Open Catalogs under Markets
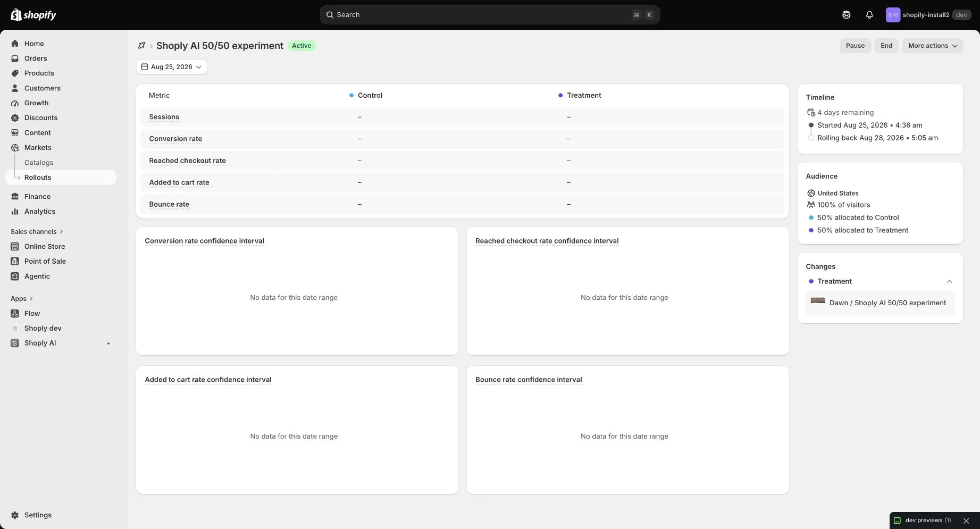 pos(39,163)
